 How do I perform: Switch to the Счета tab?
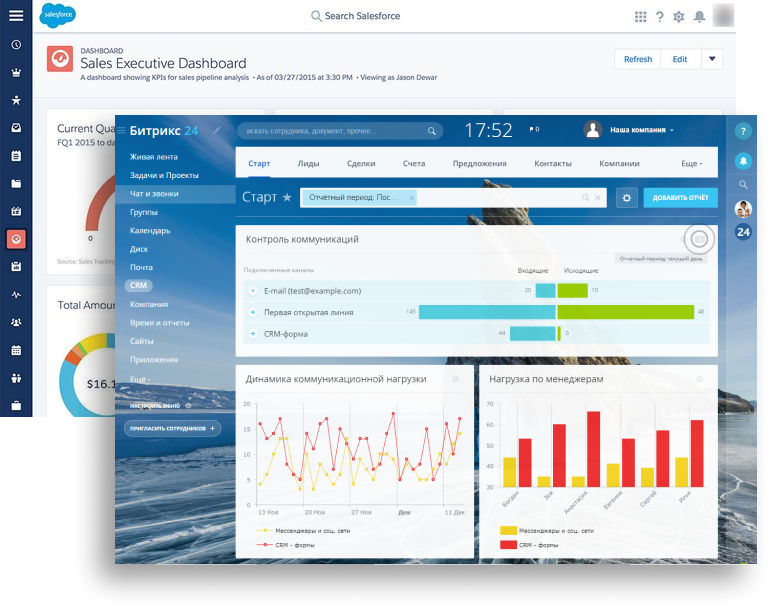pyautogui.click(x=414, y=163)
